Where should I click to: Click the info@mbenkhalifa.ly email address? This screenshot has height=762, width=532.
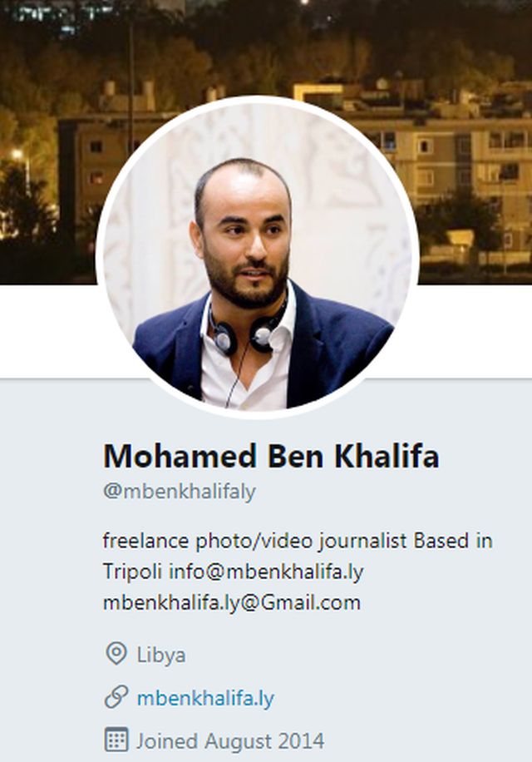point(266,571)
